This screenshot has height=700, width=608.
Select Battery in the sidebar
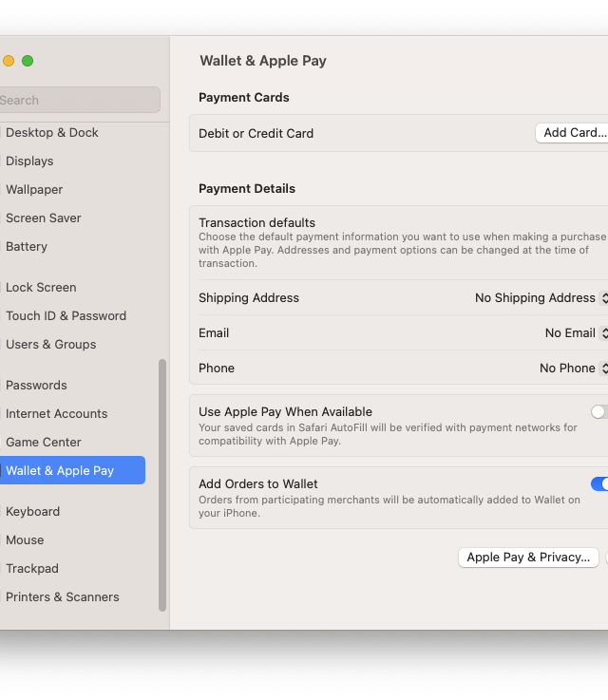tap(27, 247)
